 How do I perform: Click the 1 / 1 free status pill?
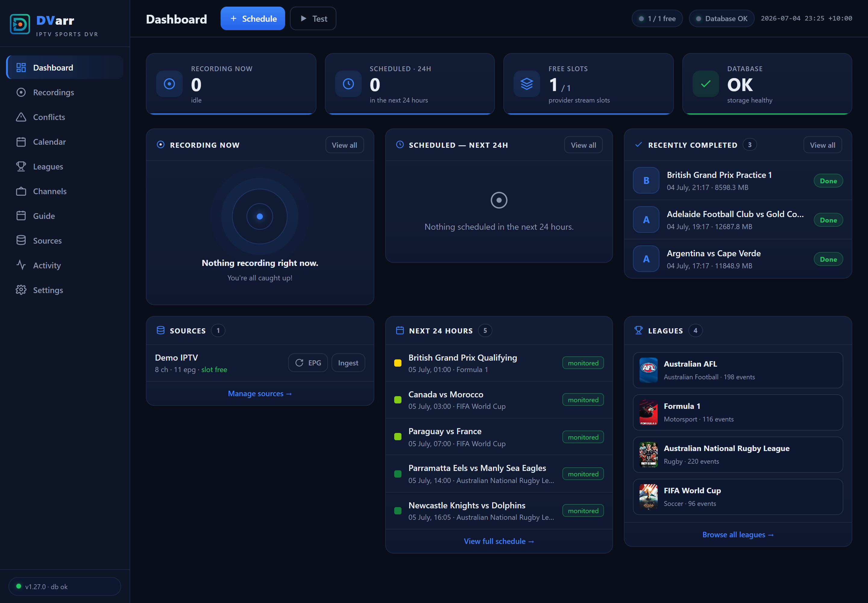657,18
